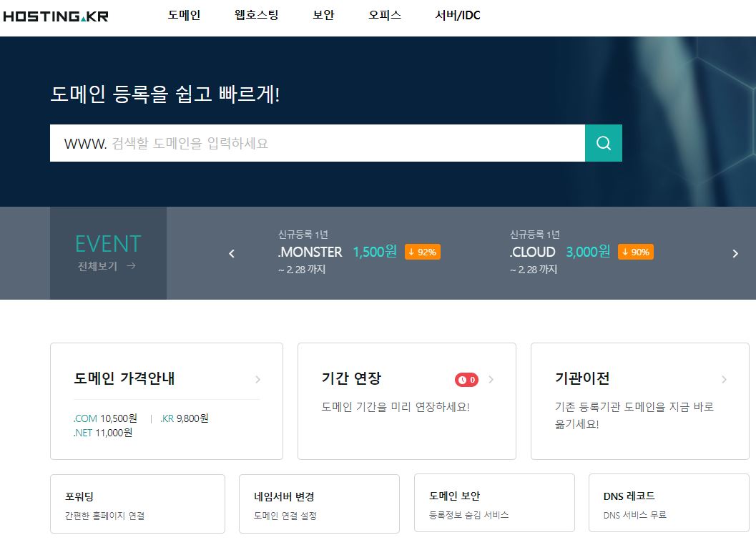Viewport: 756px width, 540px height.
Task: Click the 1,500원 price
Action: pos(375,252)
